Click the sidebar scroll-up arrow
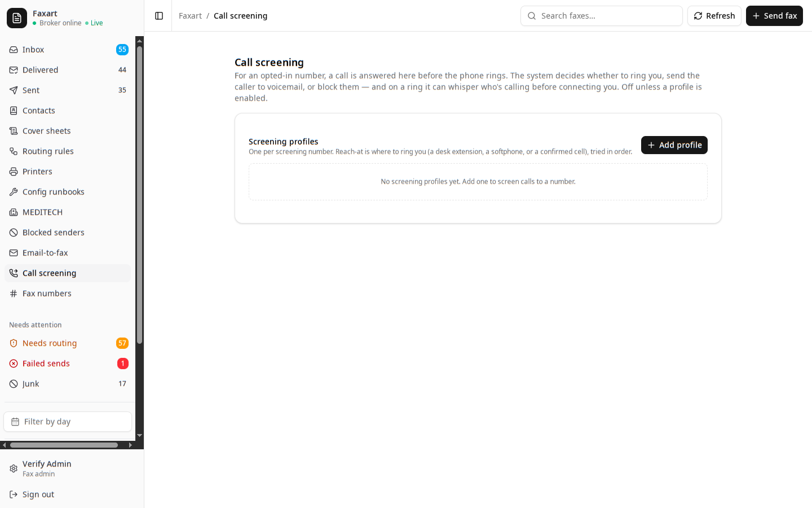The image size is (812, 508). 139,41
